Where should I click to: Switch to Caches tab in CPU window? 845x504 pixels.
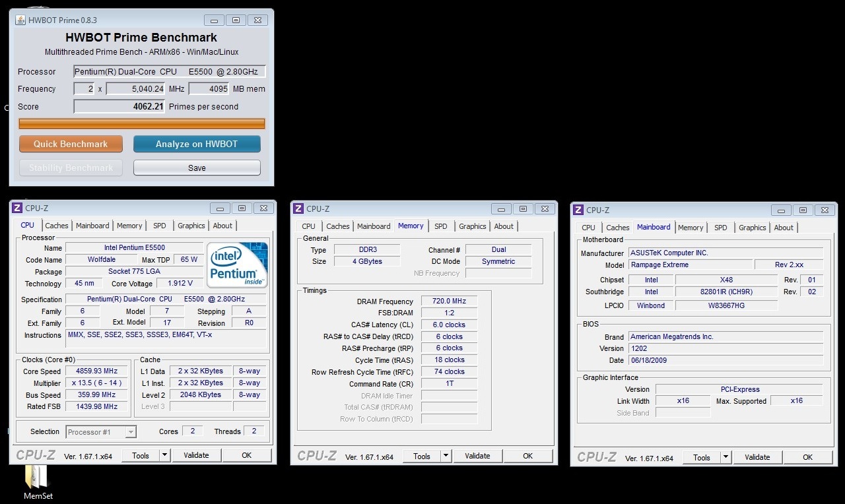click(x=57, y=226)
